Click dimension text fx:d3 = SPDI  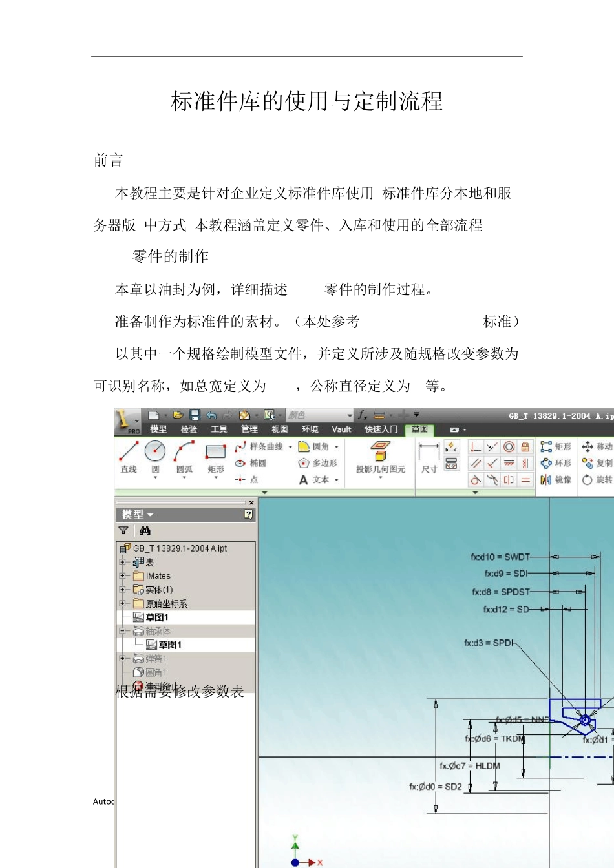point(488,643)
